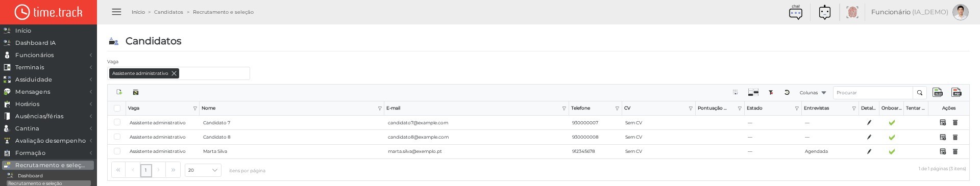Viewport: 980px width, 186px height.
Task: Open the filter on the Entrevistas column
Action: 854,109
